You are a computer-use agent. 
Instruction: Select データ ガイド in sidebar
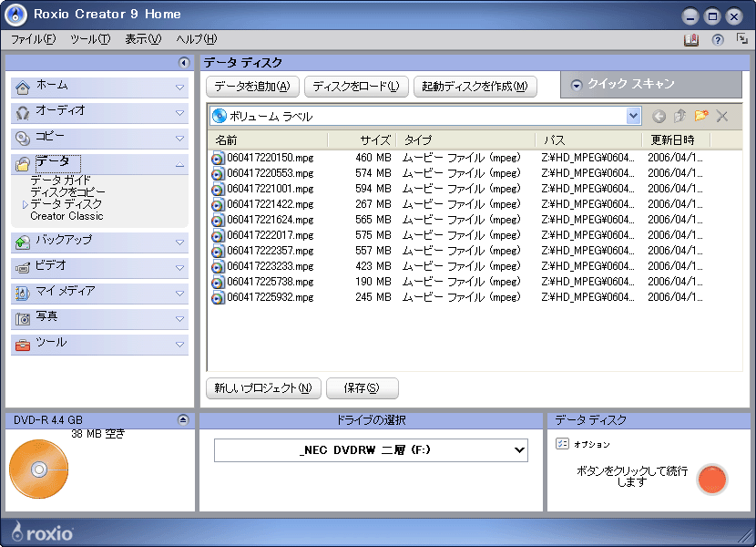point(60,181)
